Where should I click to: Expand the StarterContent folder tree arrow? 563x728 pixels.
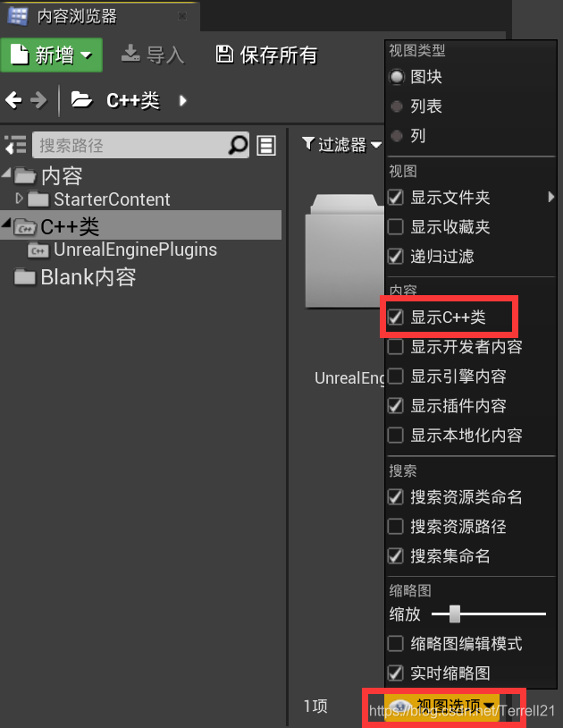pos(19,199)
